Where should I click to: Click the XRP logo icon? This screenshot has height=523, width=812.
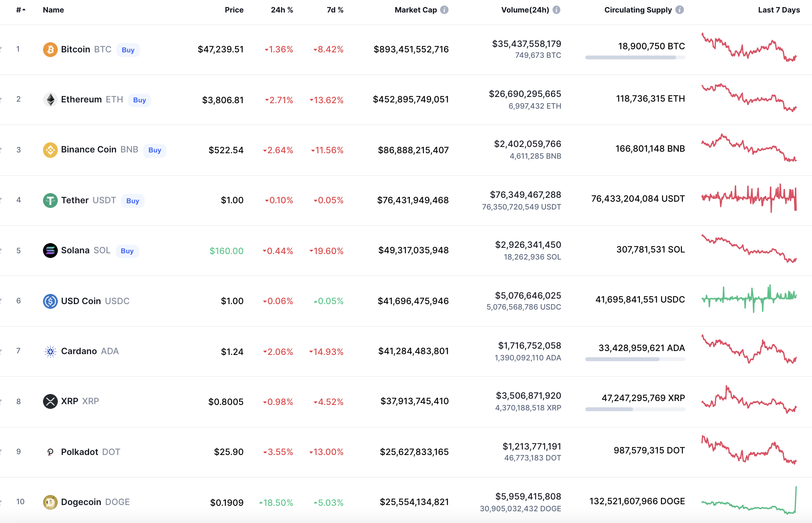tap(50, 401)
